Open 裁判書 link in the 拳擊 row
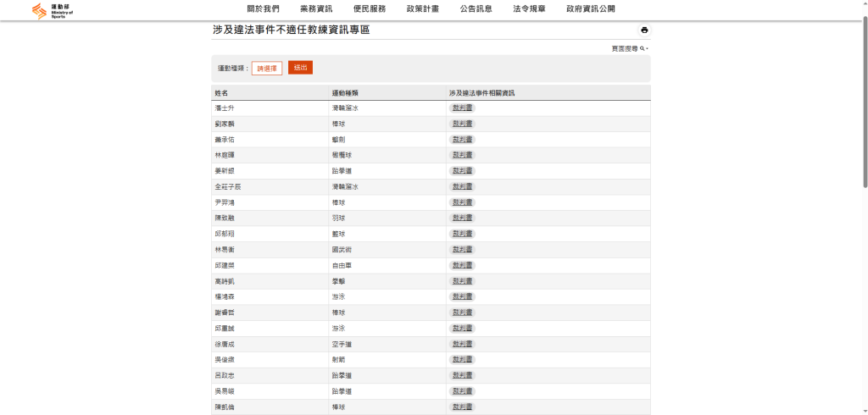This screenshot has width=868, height=415. pyautogui.click(x=462, y=281)
